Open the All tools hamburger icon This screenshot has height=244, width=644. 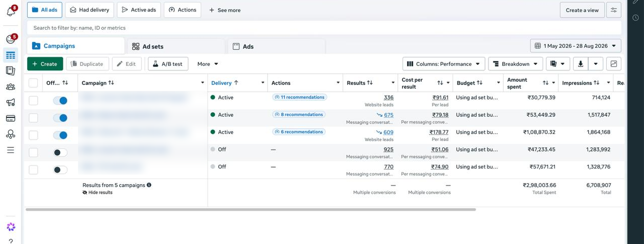tap(11, 150)
